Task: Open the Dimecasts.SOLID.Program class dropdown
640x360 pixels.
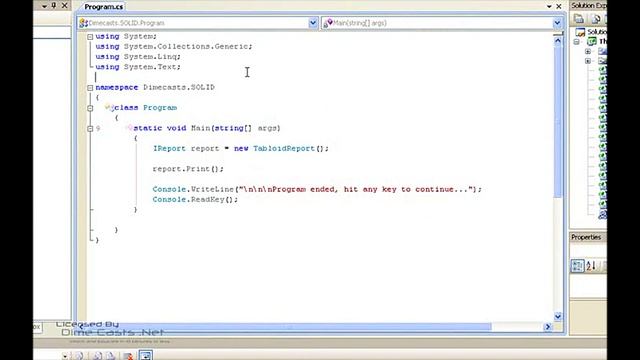Action: click(x=313, y=23)
